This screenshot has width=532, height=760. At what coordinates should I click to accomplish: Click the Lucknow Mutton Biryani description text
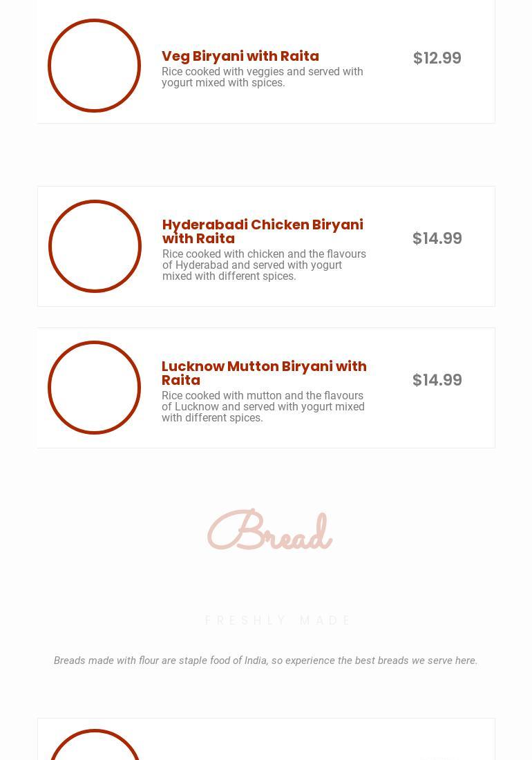[263, 407]
